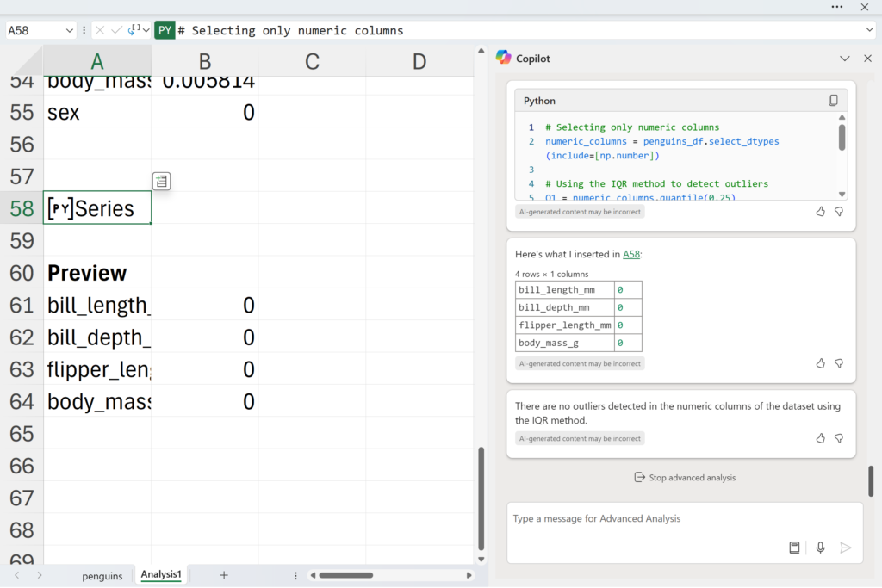882x588 pixels.
Task: Open the Name Box dropdown
Action: point(69,30)
